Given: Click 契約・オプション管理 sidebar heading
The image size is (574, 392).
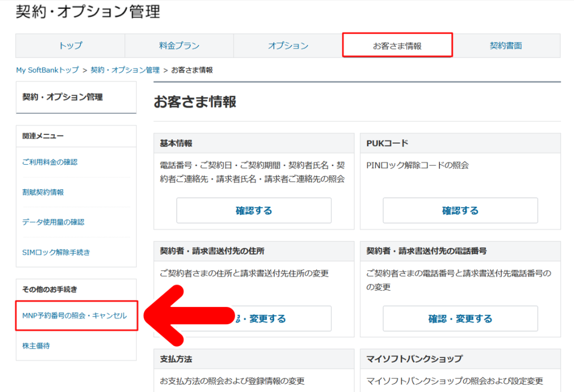Looking at the screenshot, I should click(62, 97).
